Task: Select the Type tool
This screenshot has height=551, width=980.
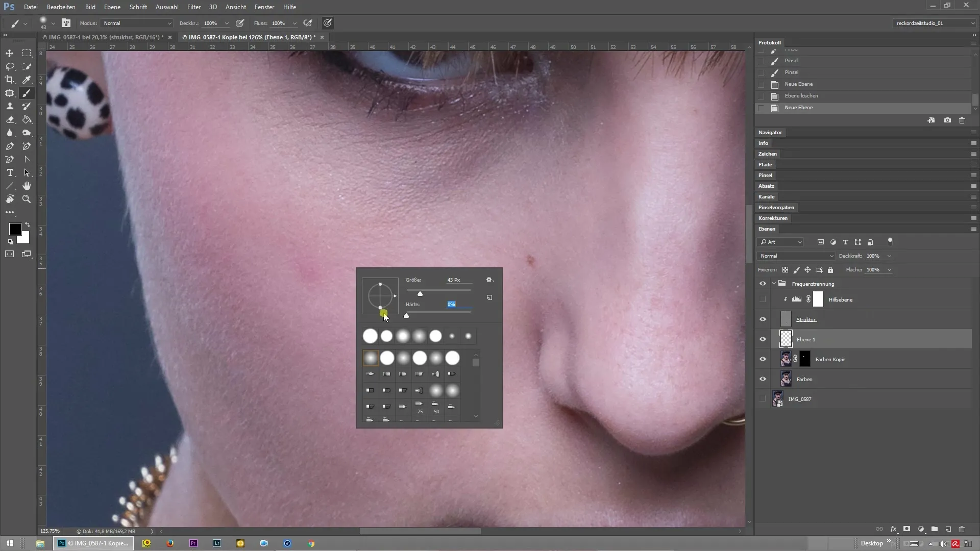Action: [10, 172]
